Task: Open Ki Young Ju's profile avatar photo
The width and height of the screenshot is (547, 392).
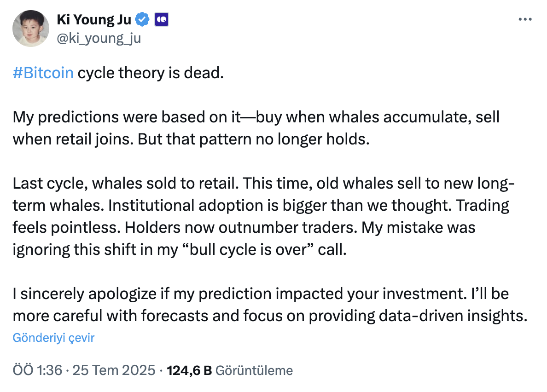Action: 31,29
